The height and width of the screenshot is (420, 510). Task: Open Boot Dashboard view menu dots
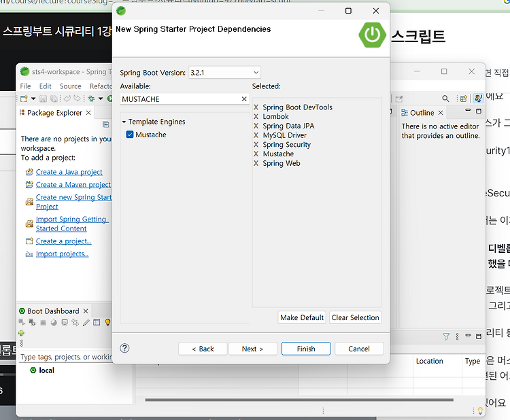coord(22,343)
